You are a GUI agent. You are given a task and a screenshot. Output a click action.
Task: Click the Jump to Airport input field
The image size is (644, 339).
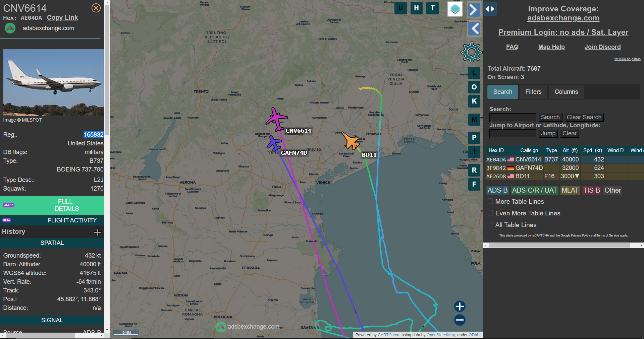513,133
